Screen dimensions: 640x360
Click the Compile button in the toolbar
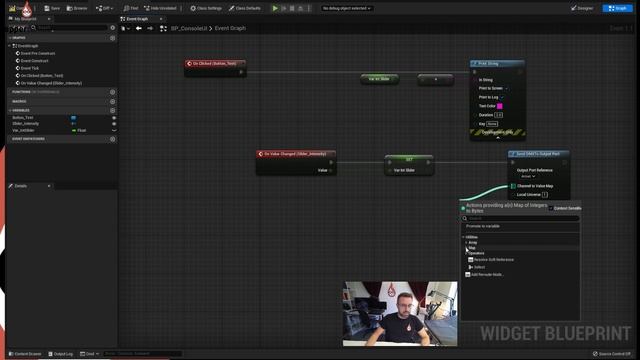(x=18, y=8)
